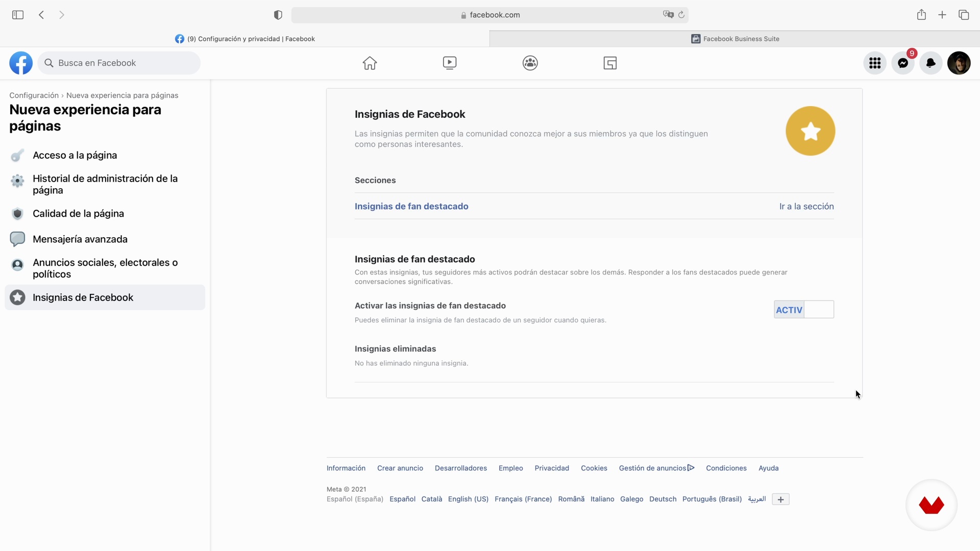Open the Privacidad footer link
980x551 pixels.
click(552, 468)
